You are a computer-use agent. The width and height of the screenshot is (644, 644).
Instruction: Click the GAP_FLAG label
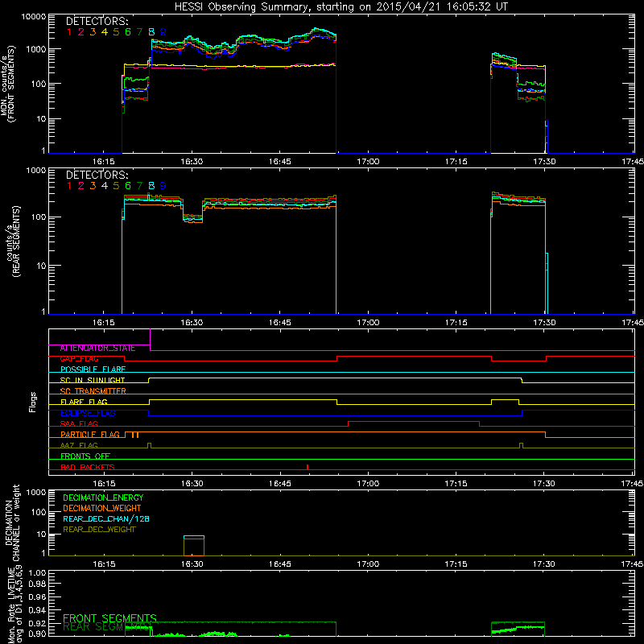pyautogui.click(x=79, y=359)
